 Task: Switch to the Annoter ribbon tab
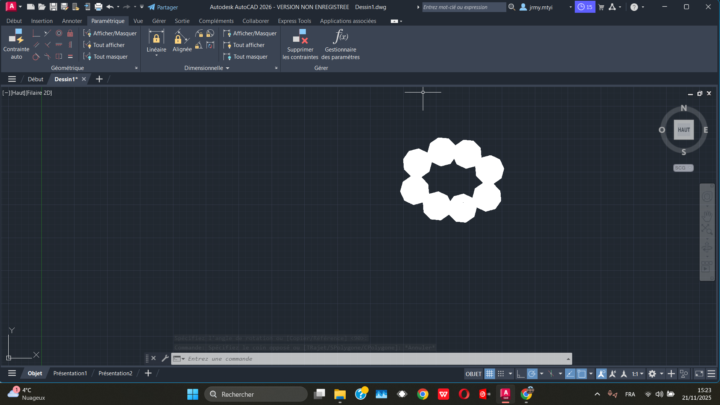[x=72, y=20]
